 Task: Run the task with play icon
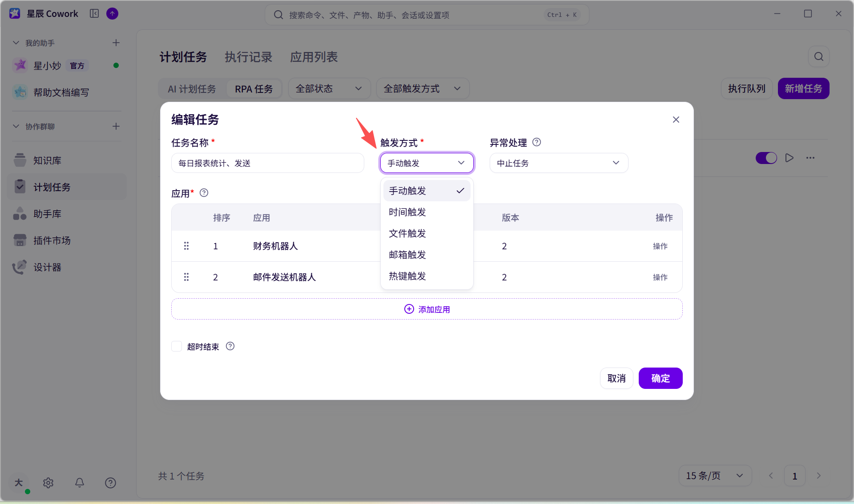tap(790, 158)
